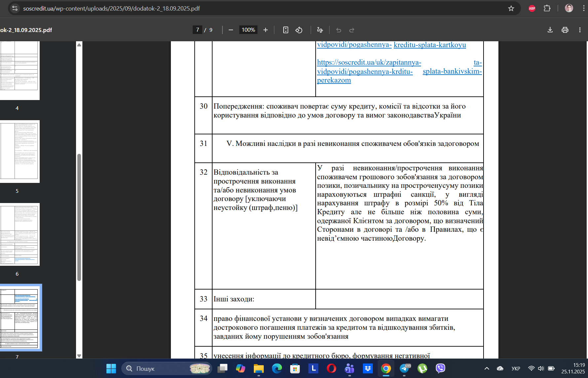The width and height of the screenshot is (588, 378).
Task: Open page 6 thumbnail
Action: click(x=19, y=234)
